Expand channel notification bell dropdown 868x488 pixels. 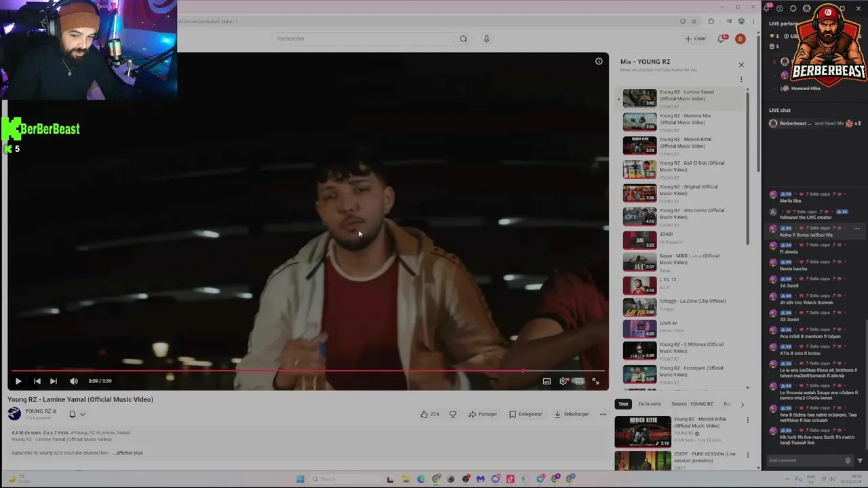(77, 414)
